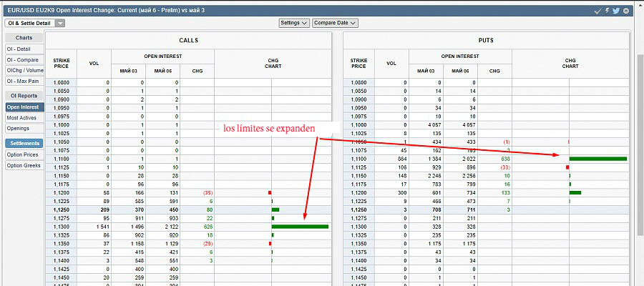Screen dimensions: 644x286
Task: Click the puts 1,1350 open interest value 1 175 under МАЙ 03
Action: pos(434,244)
